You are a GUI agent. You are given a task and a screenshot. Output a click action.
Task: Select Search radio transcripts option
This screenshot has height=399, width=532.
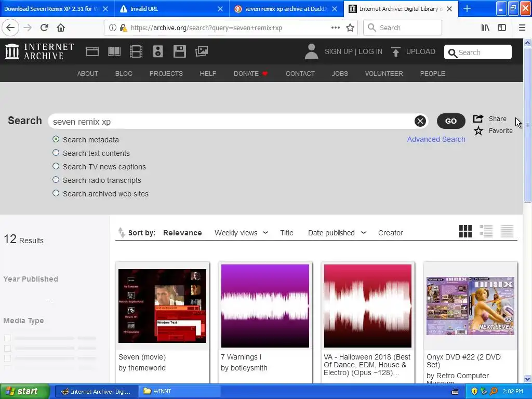[56, 180]
